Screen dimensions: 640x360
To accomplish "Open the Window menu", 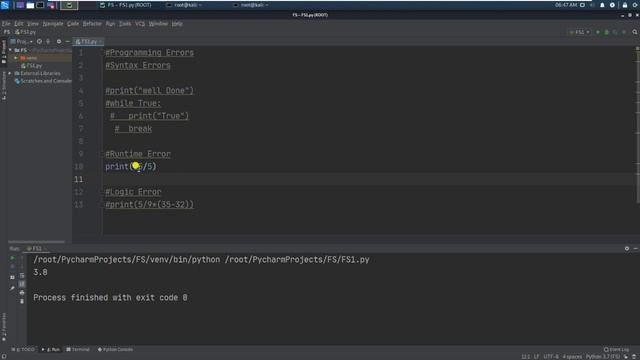I will coord(158,24).
